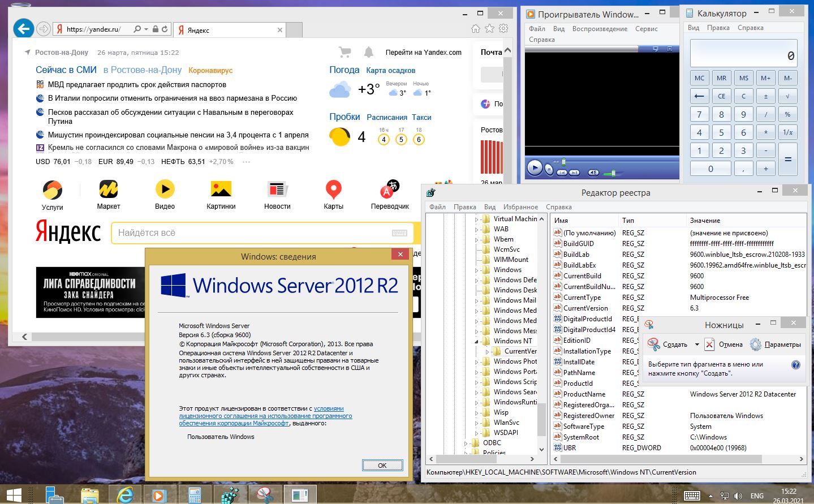Open Правка menu in Calculator
The image size is (814, 504).
[718, 28]
